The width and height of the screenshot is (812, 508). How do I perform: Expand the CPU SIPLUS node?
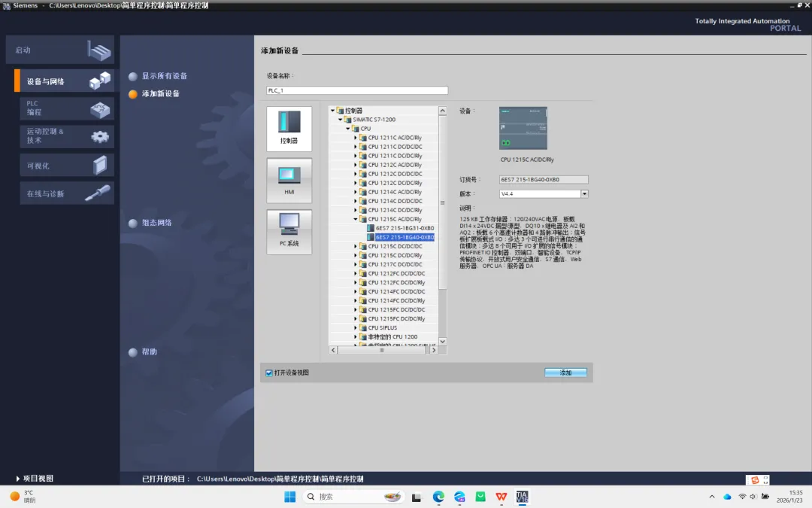(x=356, y=327)
